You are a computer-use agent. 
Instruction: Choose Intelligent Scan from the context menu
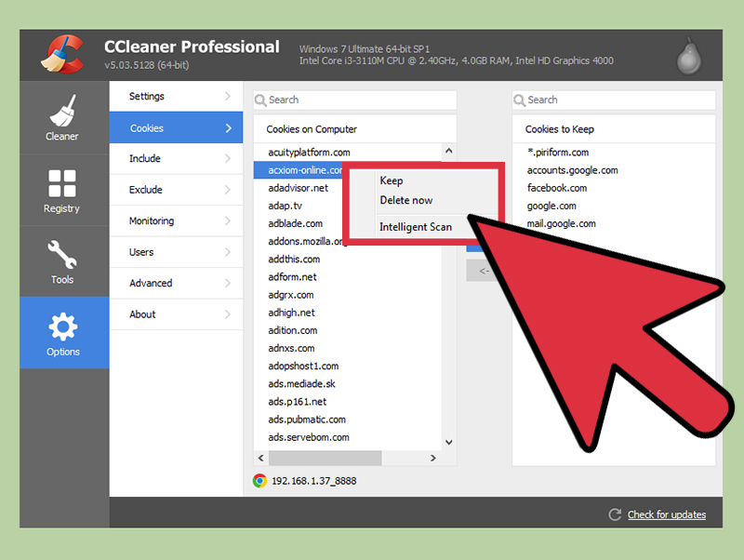(416, 227)
